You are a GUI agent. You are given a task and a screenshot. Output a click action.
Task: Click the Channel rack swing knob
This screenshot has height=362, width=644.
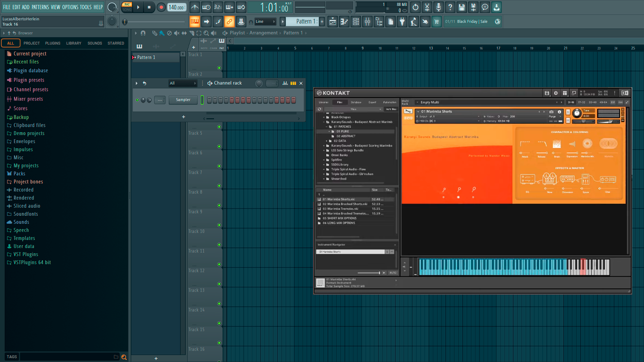click(259, 83)
